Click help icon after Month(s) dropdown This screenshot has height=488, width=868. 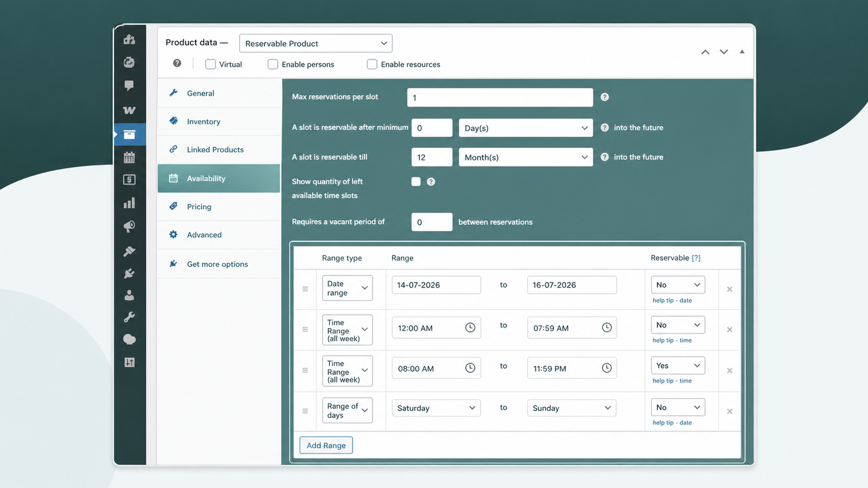(x=604, y=157)
